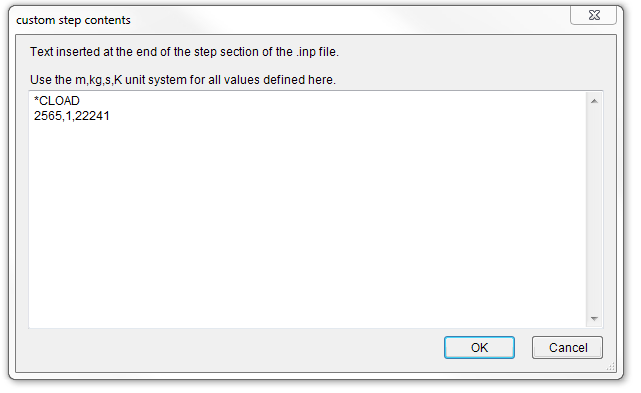Click the Cancel button
The width and height of the screenshot is (641, 393).
[x=567, y=348]
